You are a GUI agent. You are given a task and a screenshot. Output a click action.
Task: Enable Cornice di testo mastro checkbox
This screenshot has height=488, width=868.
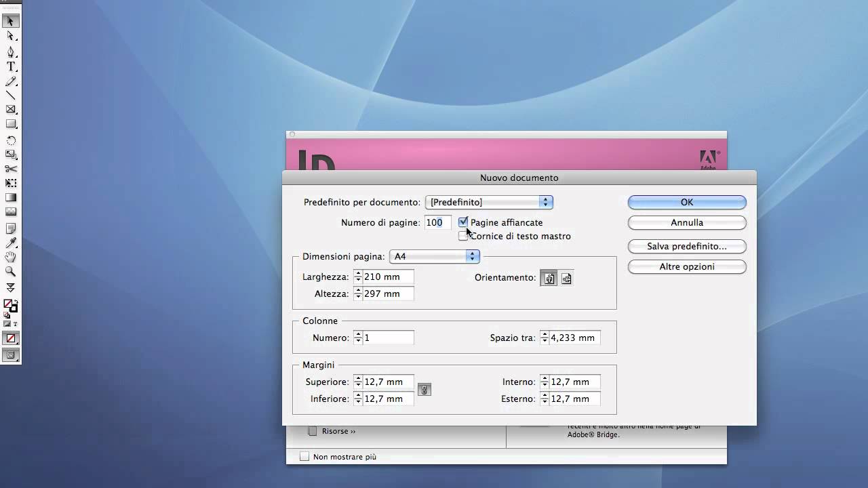463,236
